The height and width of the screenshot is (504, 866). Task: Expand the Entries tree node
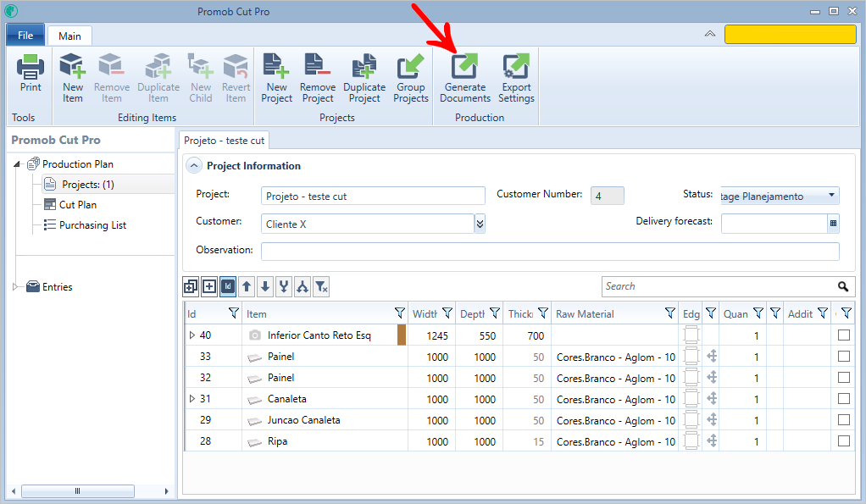click(15, 286)
